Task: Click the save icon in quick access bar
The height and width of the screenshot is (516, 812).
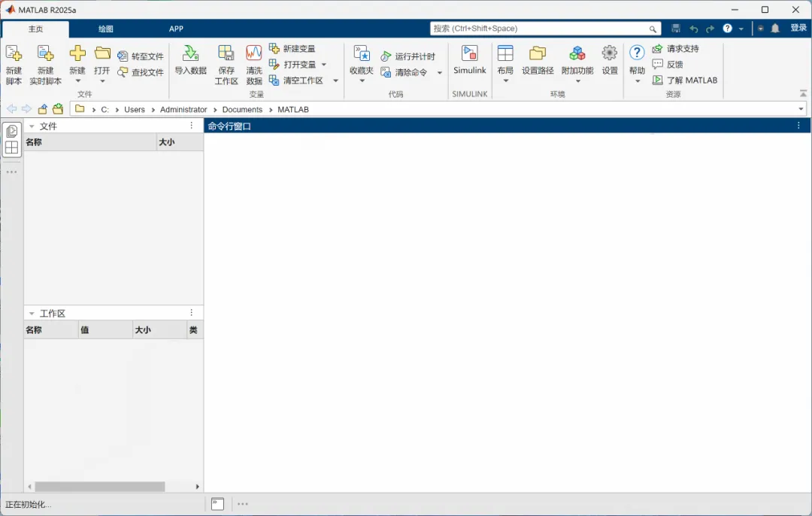Action: [676, 29]
